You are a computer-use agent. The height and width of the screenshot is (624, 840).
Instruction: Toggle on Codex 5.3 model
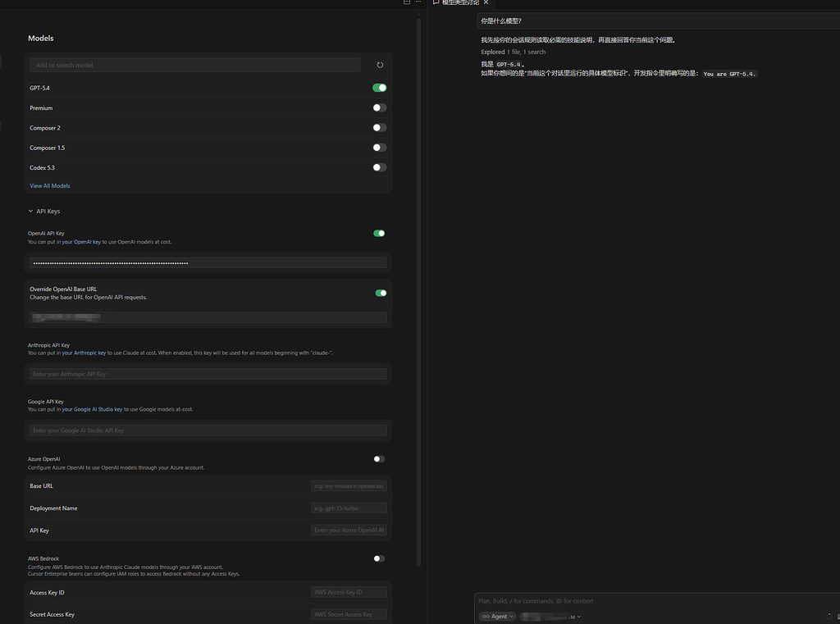(x=379, y=167)
